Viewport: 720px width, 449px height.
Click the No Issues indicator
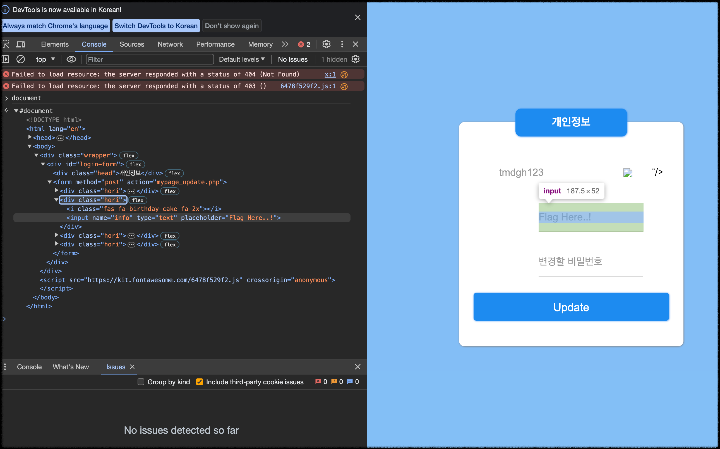(x=292, y=59)
